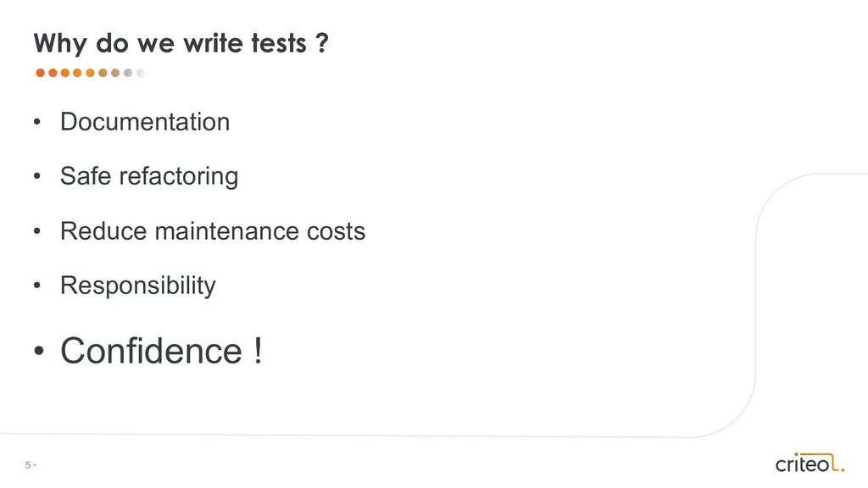Click the large "Confidence" word
The width and height of the screenshot is (868, 488).
point(151,351)
